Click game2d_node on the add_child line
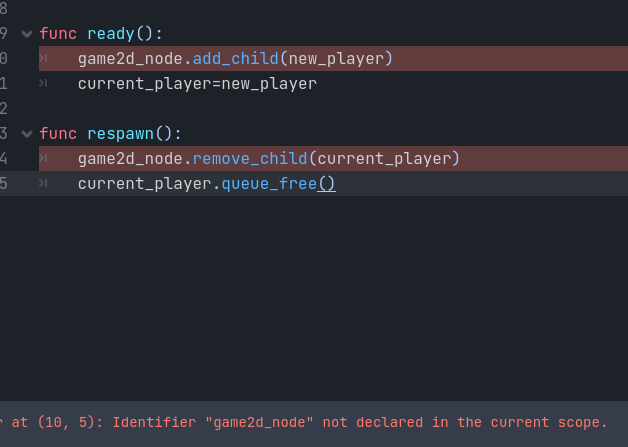 [x=131, y=59]
